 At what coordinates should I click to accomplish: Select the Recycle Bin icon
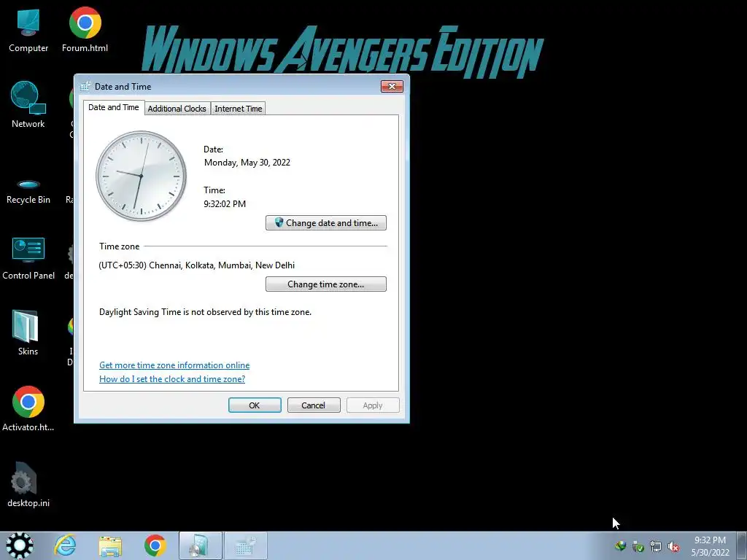click(x=28, y=192)
